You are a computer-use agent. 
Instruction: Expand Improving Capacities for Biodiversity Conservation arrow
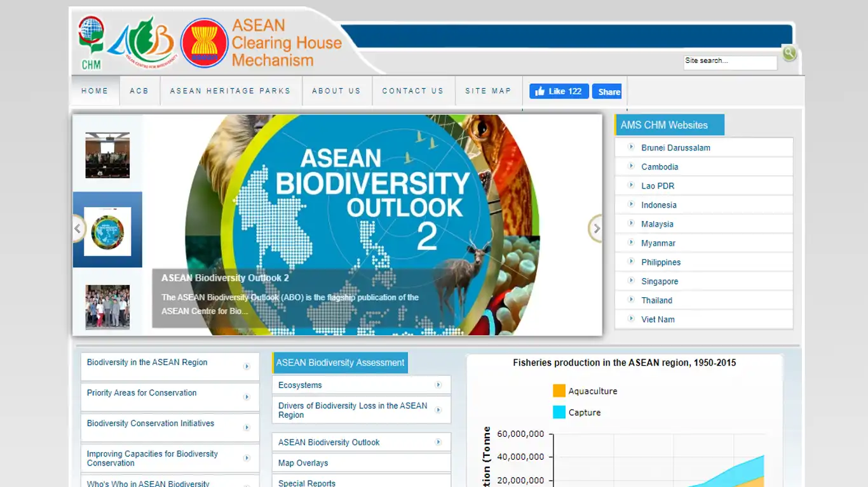pyautogui.click(x=247, y=458)
